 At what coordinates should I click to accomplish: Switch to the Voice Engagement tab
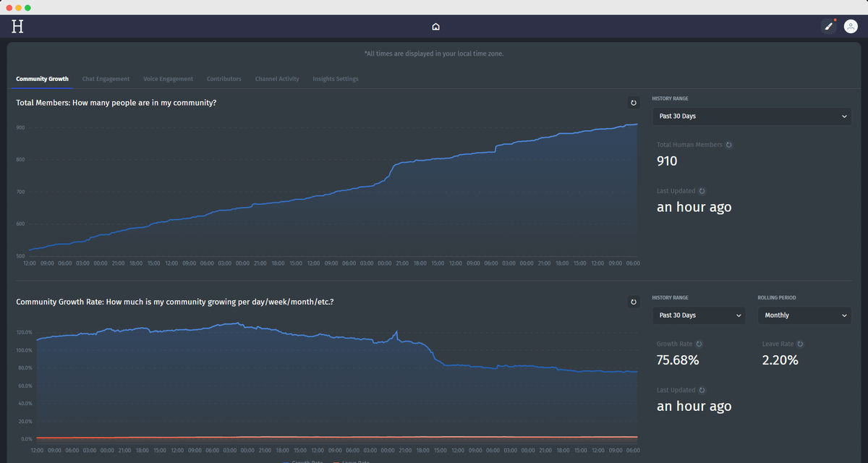[168, 79]
